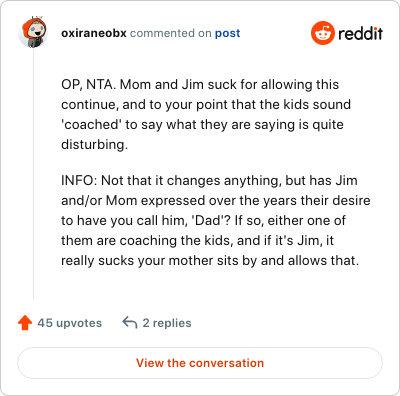This screenshot has height=396, width=400.
Task: Click the '45 upvotes' count
Action: (69, 323)
